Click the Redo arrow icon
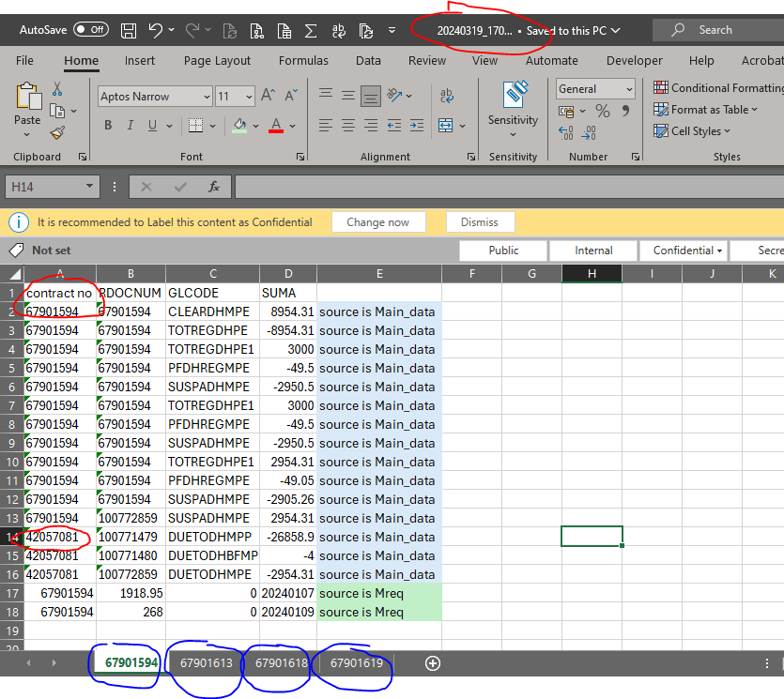This screenshot has width=784, height=699. click(192, 30)
